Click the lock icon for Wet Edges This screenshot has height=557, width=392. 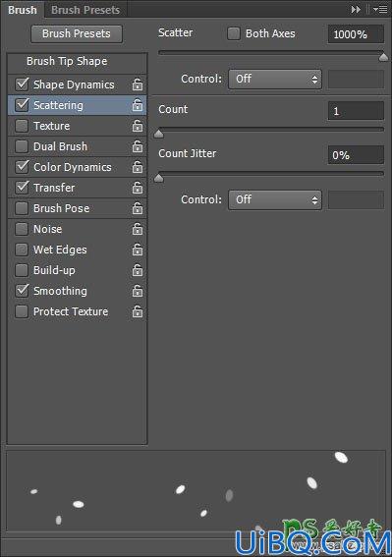coord(138,250)
